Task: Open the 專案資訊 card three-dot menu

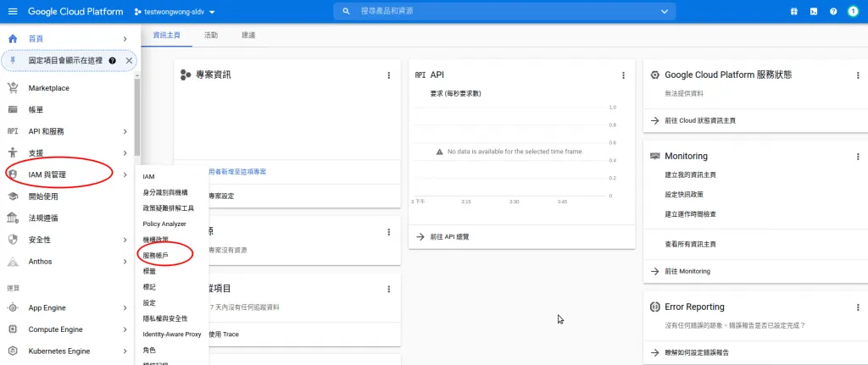Action: coord(388,75)
